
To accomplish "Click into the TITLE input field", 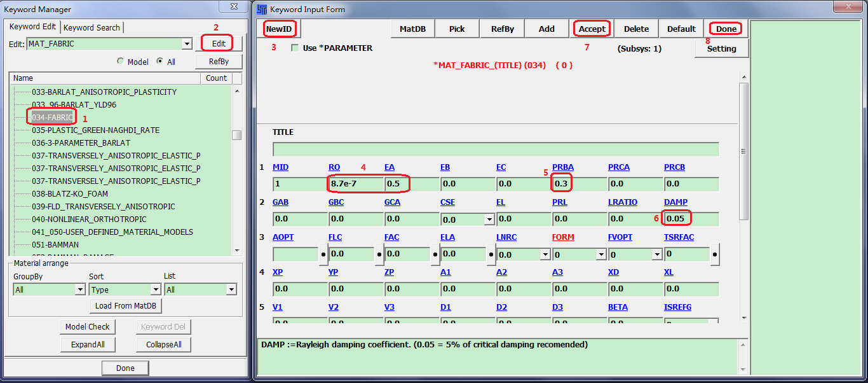I will 496,150.
